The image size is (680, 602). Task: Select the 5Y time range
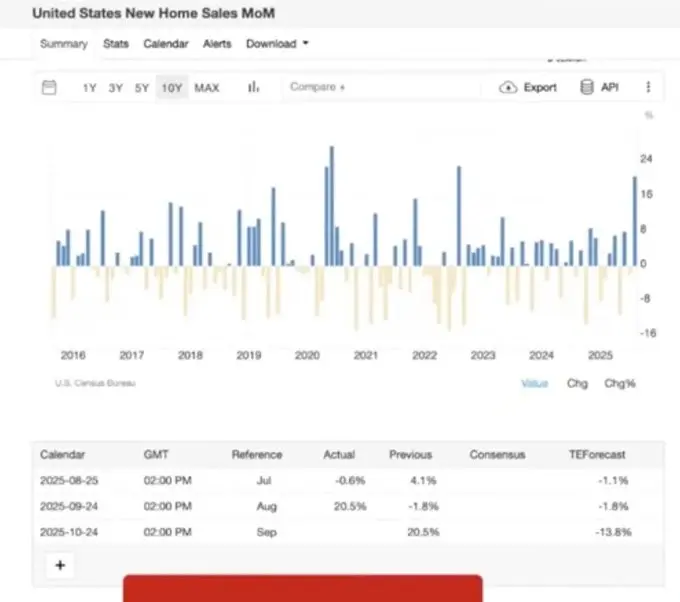142,88
